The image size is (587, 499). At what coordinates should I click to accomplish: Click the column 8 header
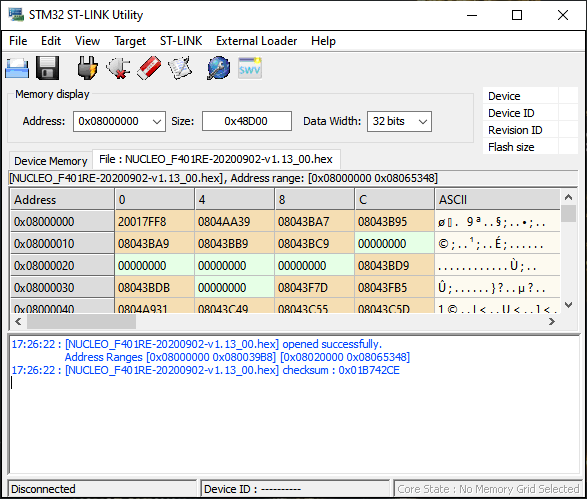[314, 200]
